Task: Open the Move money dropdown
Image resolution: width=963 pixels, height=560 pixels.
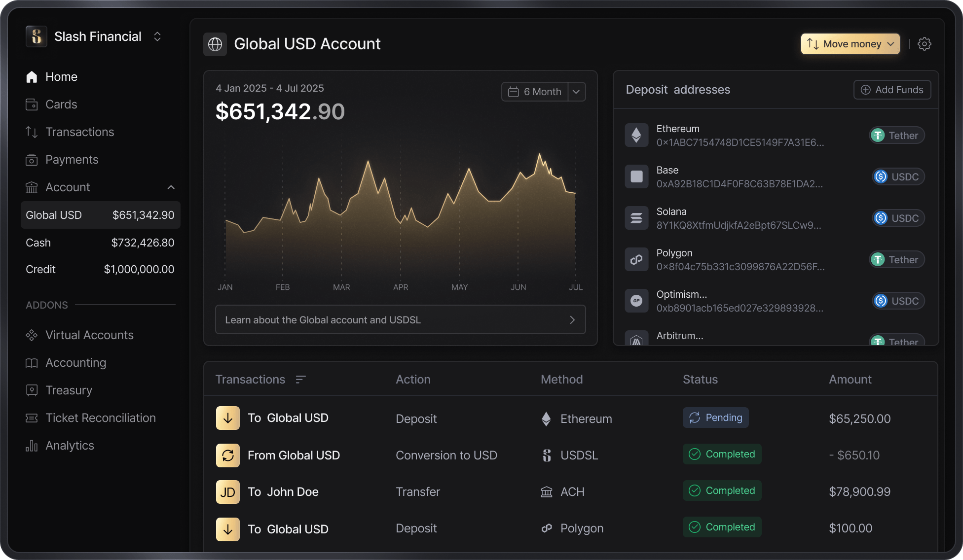Action: pyautogui.click(x=850, y=44)
